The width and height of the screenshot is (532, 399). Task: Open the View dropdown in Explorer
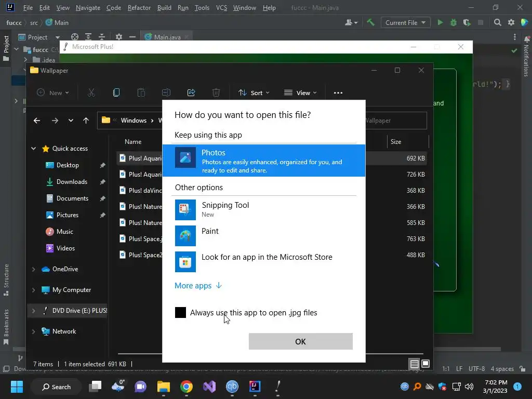[x=300, y=92]
